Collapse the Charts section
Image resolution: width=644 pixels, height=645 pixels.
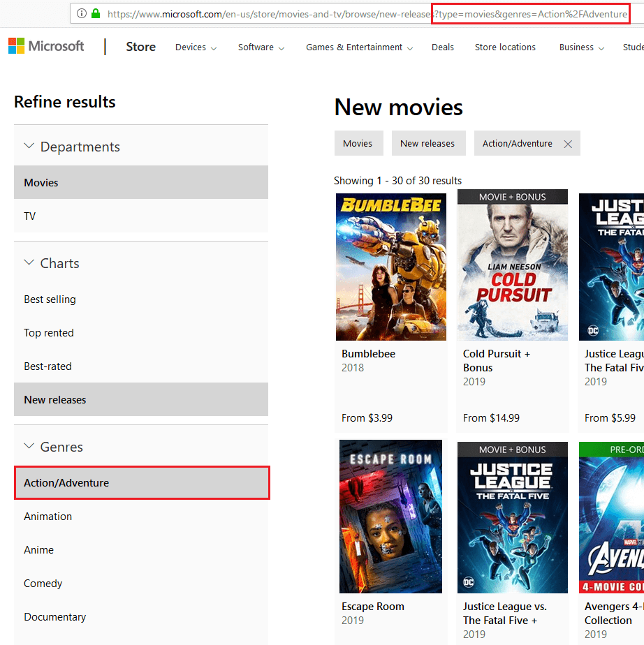coord(29,263)
